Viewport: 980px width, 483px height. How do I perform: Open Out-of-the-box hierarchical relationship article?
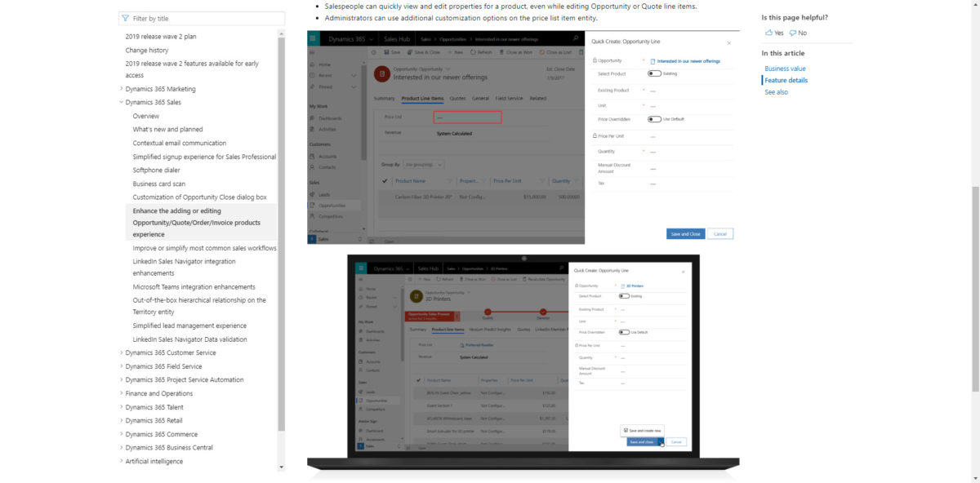coord(199,306)
